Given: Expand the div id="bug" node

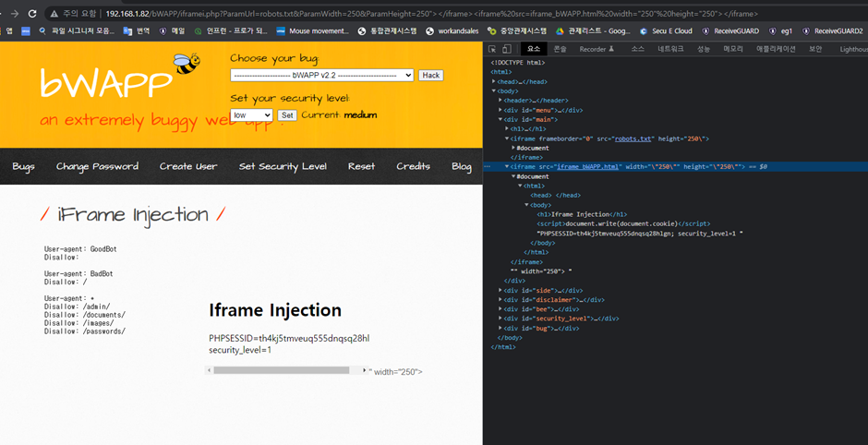Looking at the screenshot, I should 500,328.
